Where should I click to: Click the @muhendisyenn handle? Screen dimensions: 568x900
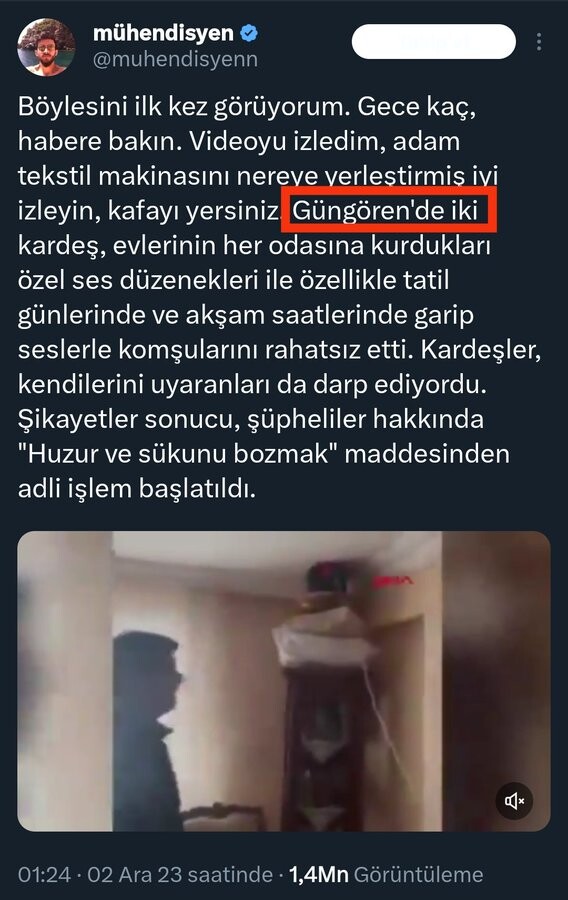pyautogui.click(x=176, y=59)
